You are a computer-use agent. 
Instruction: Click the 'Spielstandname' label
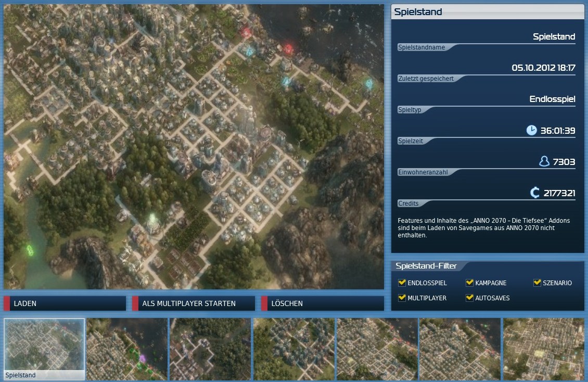pos(421,47)
